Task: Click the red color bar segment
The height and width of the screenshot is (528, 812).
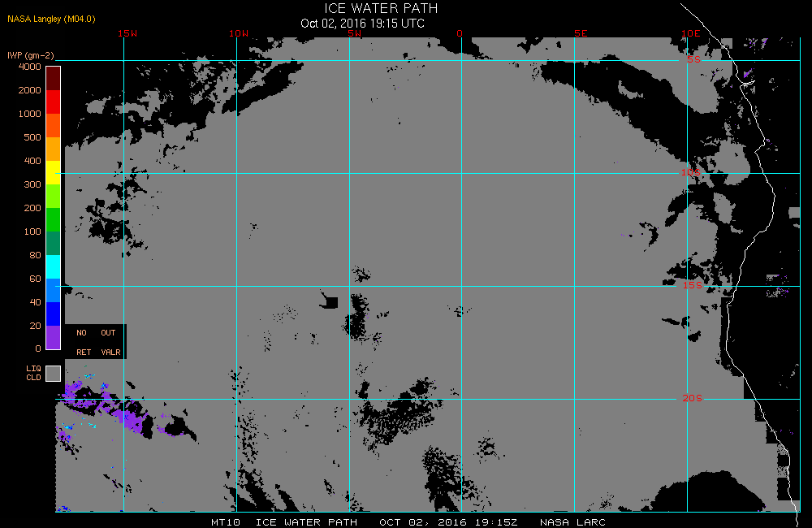Action: point(54,102)
